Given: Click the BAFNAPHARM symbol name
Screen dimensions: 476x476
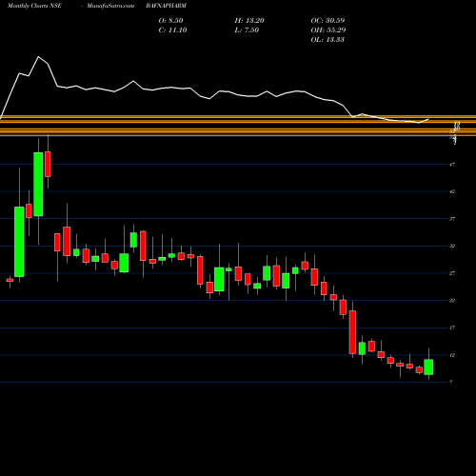Looking at the screenshot, I should [x=167, y=6].
